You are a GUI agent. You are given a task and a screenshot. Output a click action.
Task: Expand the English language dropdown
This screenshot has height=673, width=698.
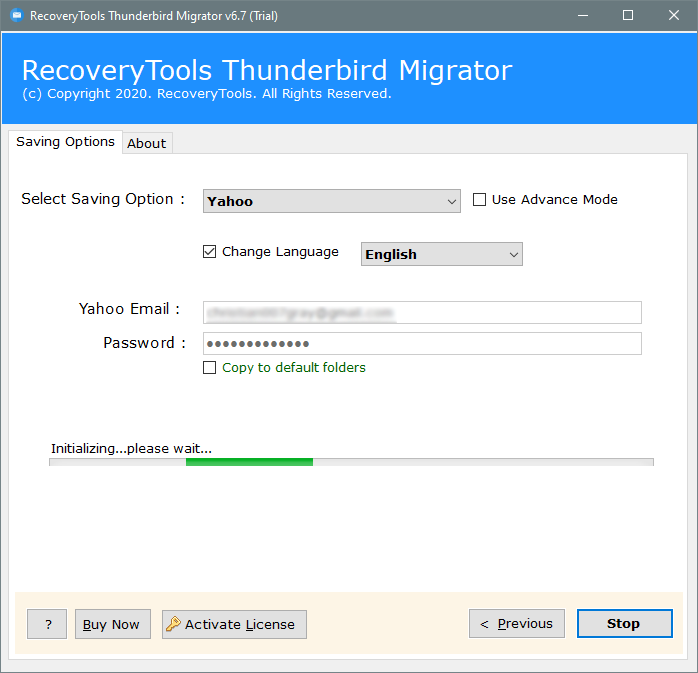coord(442,254)
